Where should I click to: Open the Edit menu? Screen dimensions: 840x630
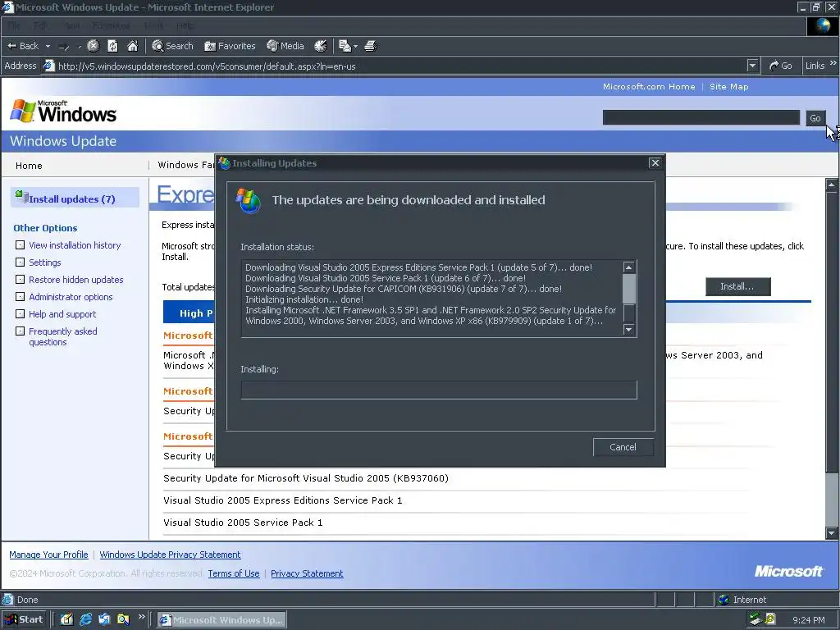[x=40, y=25]
